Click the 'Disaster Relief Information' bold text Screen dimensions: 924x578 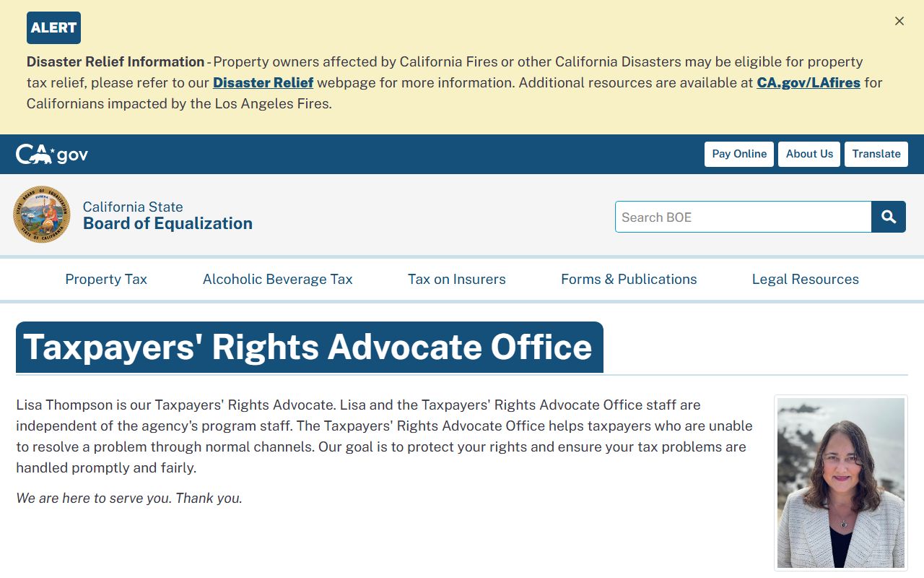pyautogui.click(x=115, y=61)
